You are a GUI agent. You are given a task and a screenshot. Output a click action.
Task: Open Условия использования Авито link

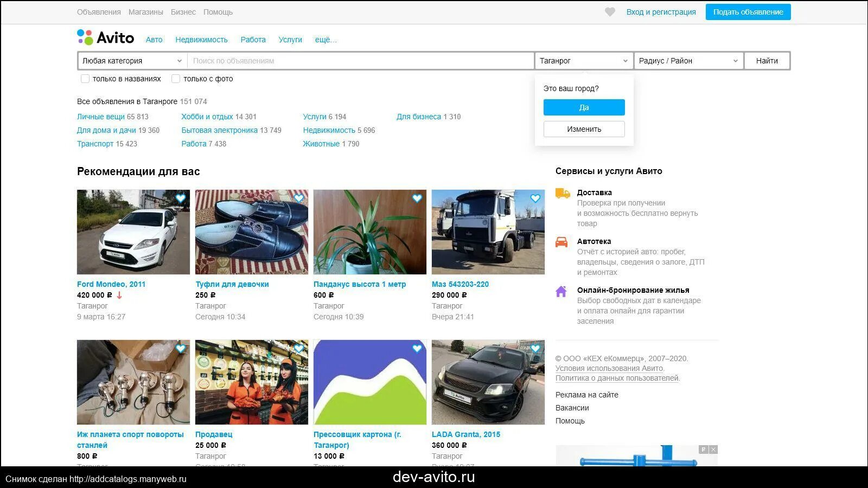[609, 368]
